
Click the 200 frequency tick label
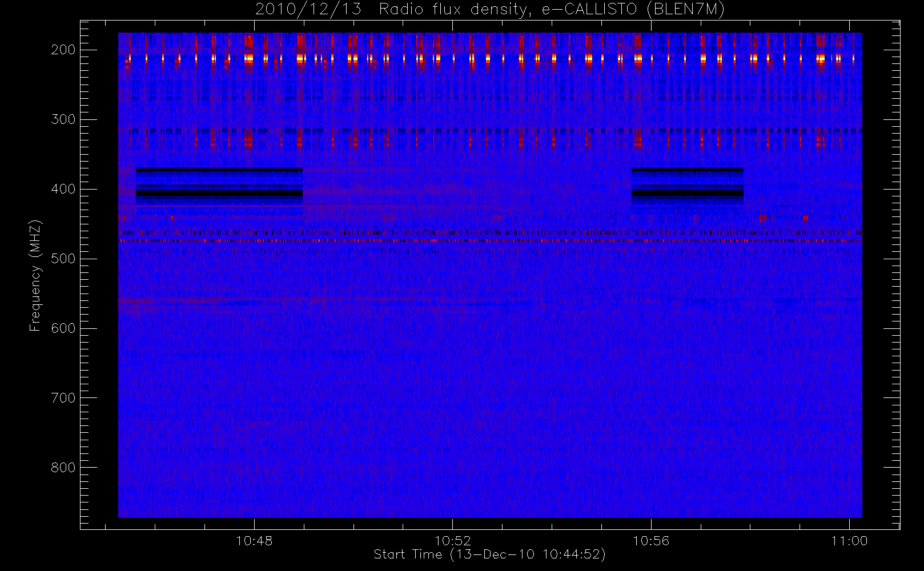[63, 50]
